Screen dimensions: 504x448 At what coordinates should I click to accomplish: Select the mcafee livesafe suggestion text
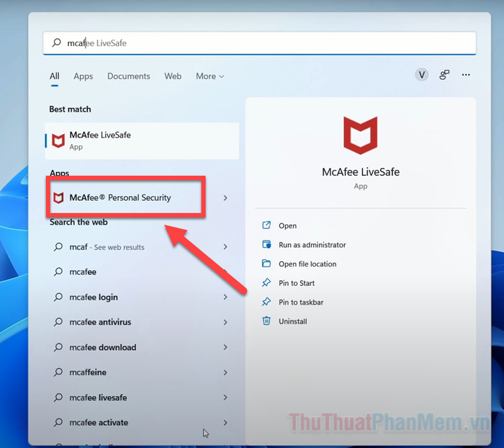pyautogui.click(x=98, y=398)
